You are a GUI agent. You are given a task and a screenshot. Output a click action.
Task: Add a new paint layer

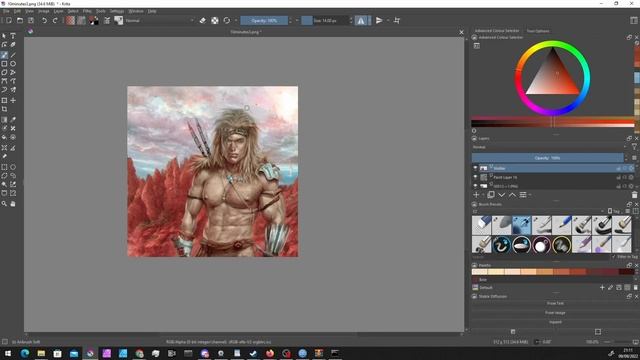pos(476,195)
